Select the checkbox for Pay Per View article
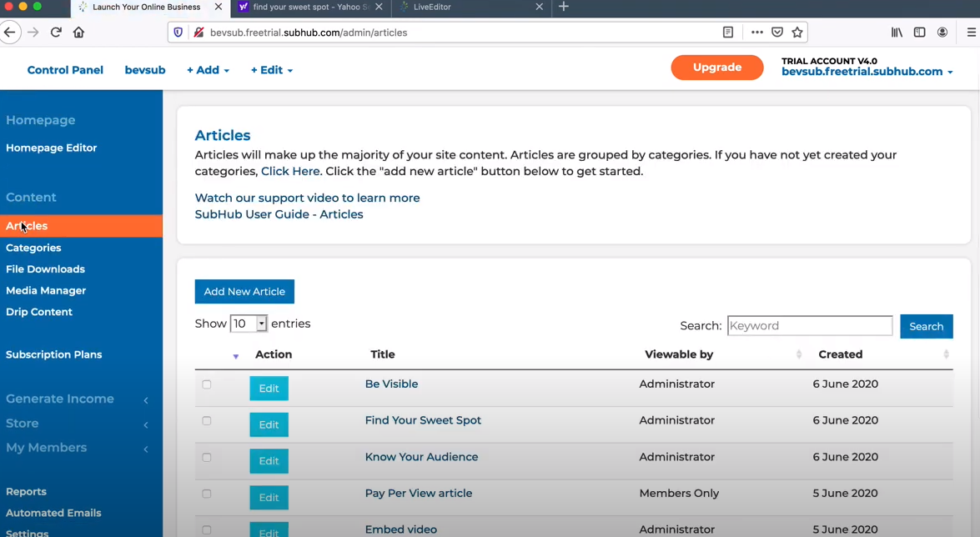This screenshot has height=537, width=980. tap(206, 494)
